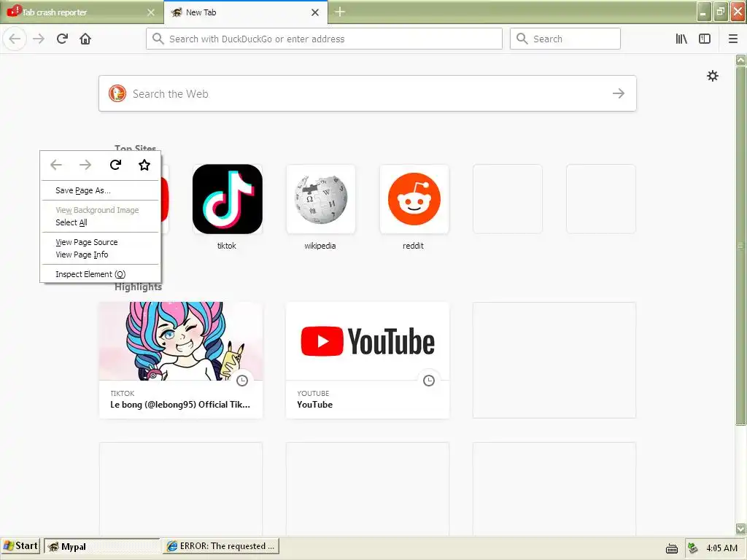
Task: Open the Library bookshelf icon
Action: [x=681, y=39]
